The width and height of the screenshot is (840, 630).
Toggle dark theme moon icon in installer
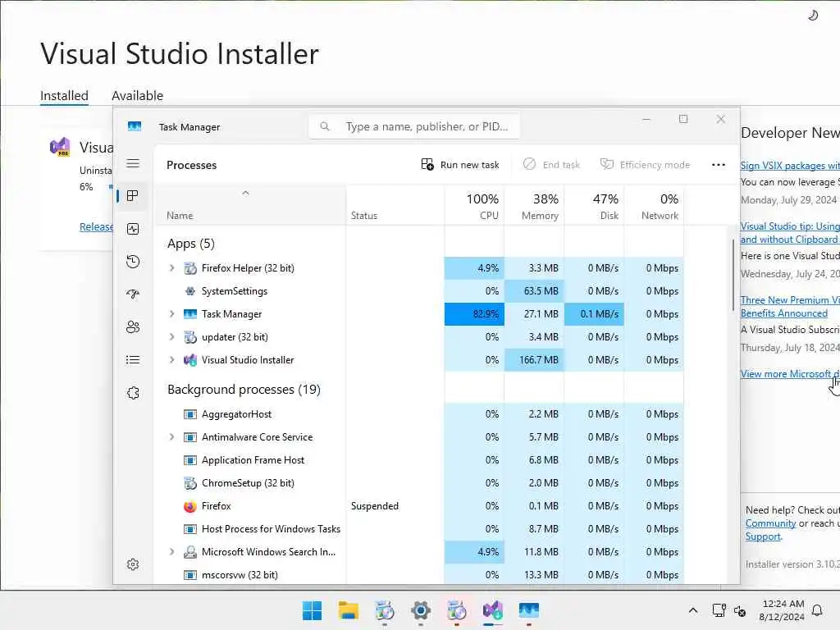[x=813, y=16]
